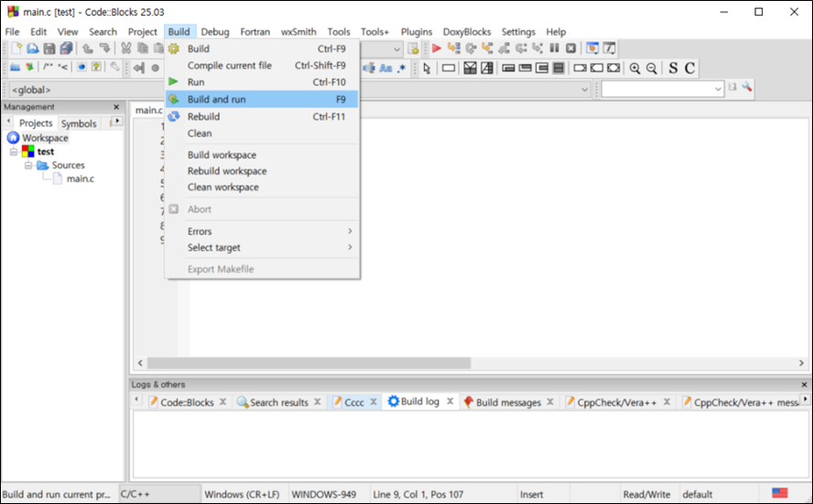Click the red Debug/Continue arrow icon
813x504 pixels.
pos(437,48)
